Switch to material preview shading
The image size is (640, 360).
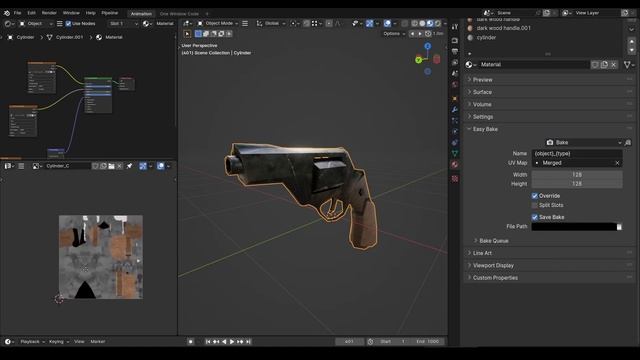tap(430, 24)
